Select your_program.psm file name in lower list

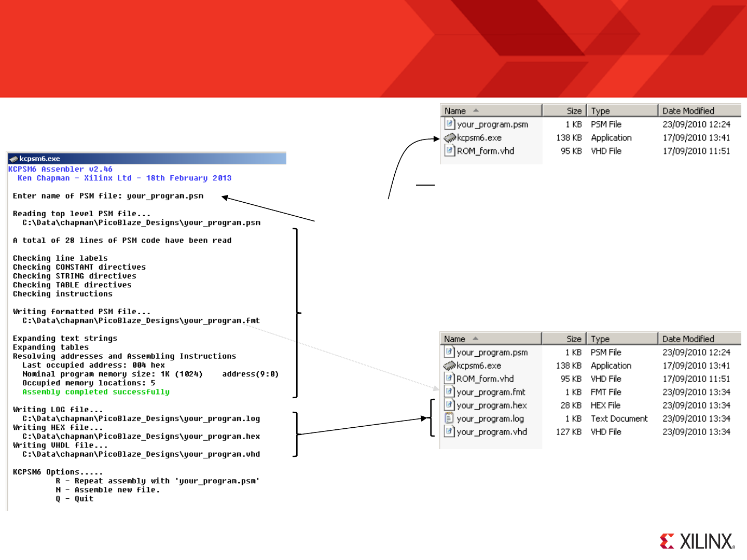click(492, 353)
